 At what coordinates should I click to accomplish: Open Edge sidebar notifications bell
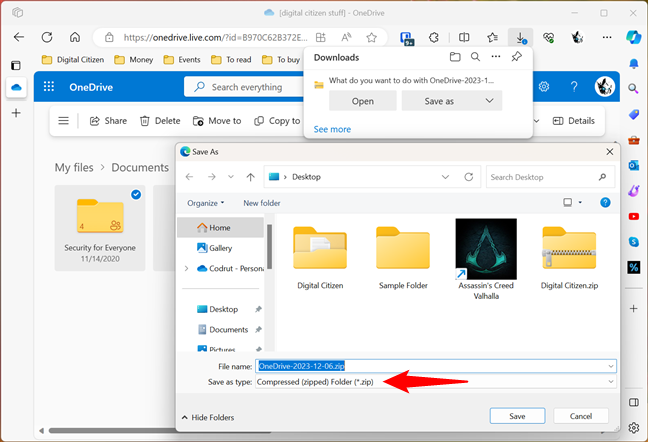pyautogui.click(x=634, y=64)
